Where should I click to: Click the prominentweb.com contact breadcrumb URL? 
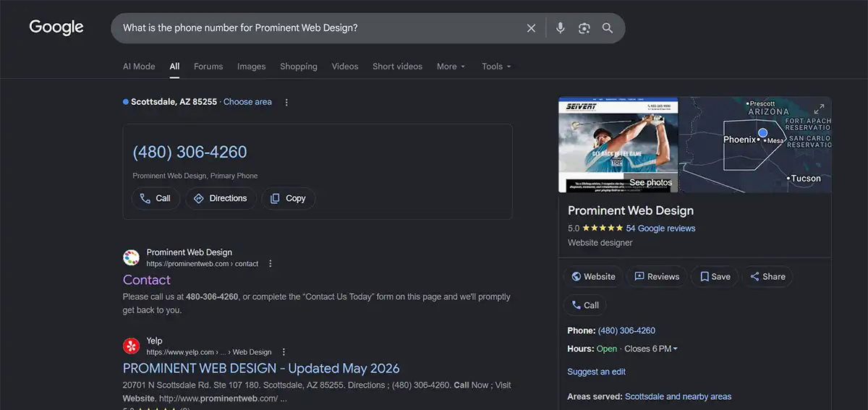[x=203, y=264]
